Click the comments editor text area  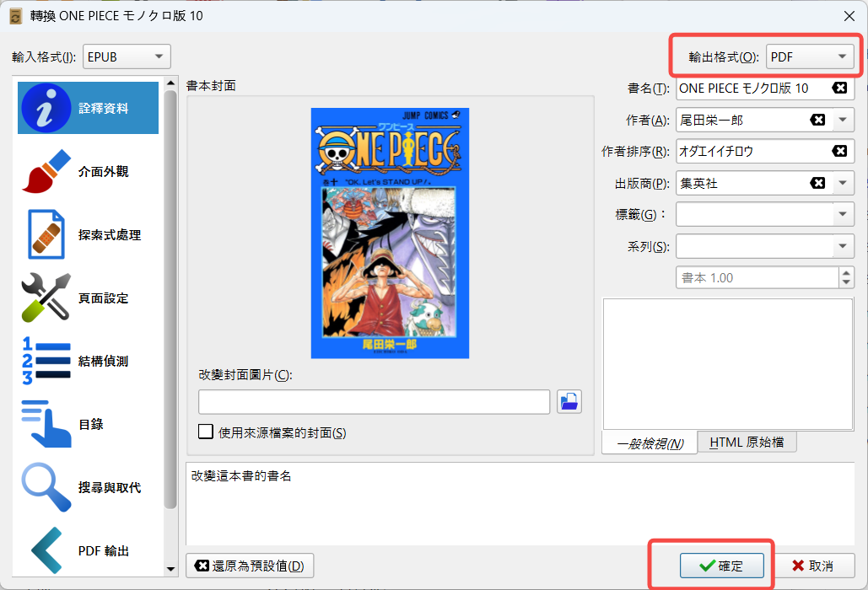tap(728, 364)
